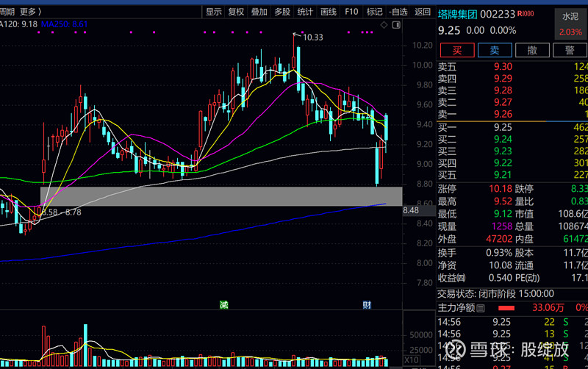
Task: Click the 净资 10.08 value
Action: [501, 265]
